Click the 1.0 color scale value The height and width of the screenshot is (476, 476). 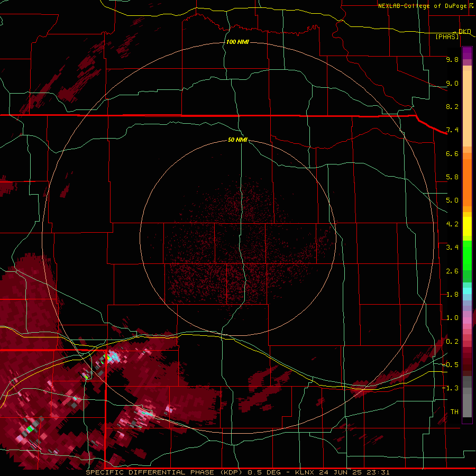tap(452, 318)
